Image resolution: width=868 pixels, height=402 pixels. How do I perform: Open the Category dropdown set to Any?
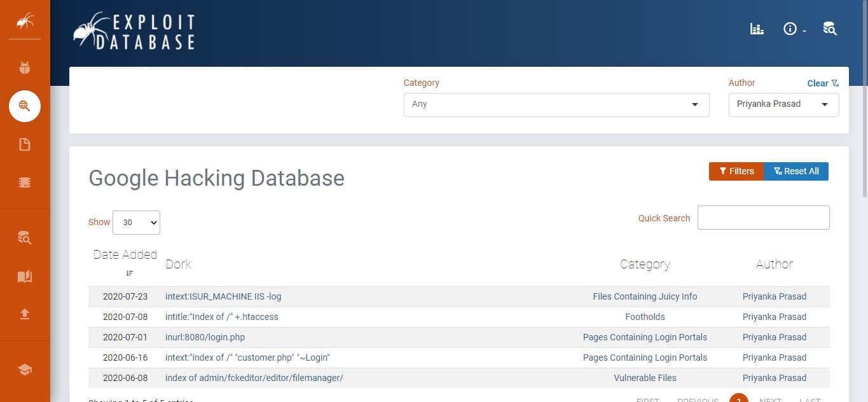click(556, 104)
